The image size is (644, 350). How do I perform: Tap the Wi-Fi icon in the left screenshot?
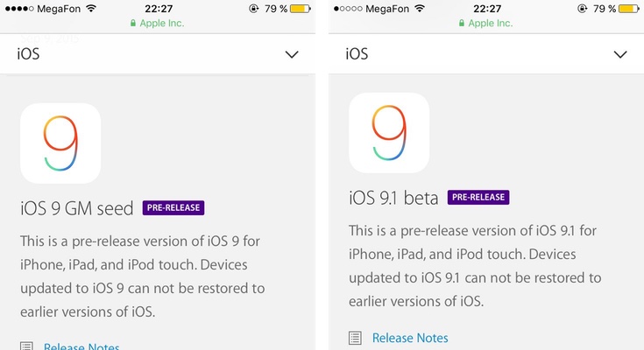[x=92, y=9]
